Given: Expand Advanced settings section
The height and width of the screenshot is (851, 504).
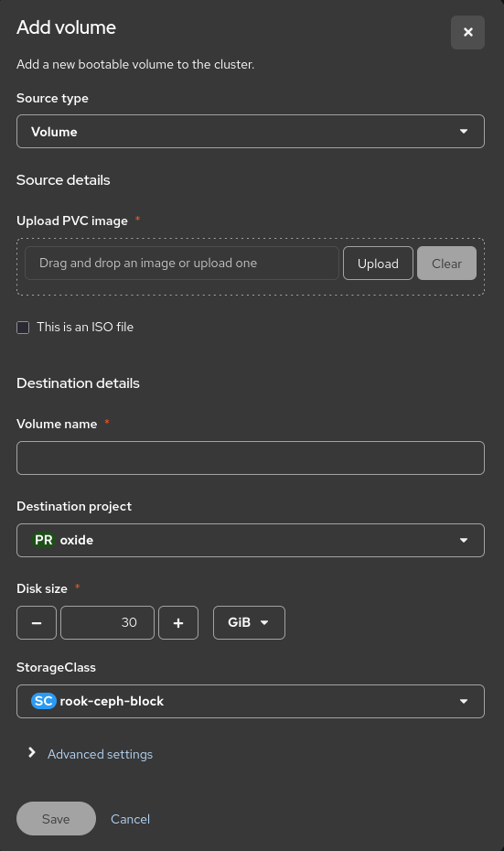Looking at the screenshot, I should click(100, 754).
